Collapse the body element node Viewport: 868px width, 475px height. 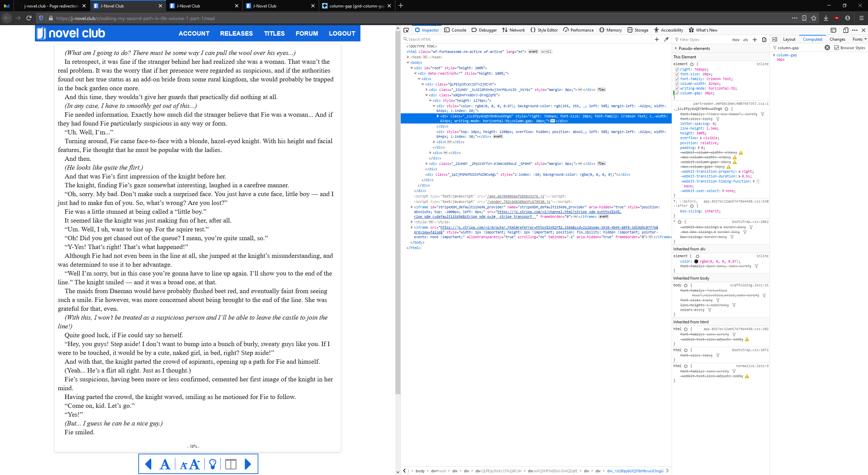(408, 62)
